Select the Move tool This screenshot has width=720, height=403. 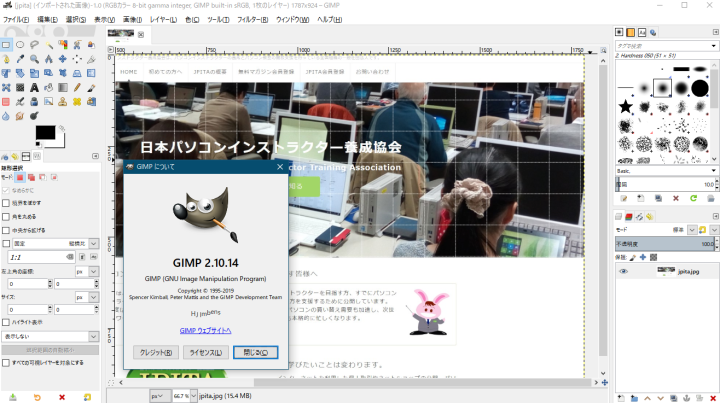(62, 59)
